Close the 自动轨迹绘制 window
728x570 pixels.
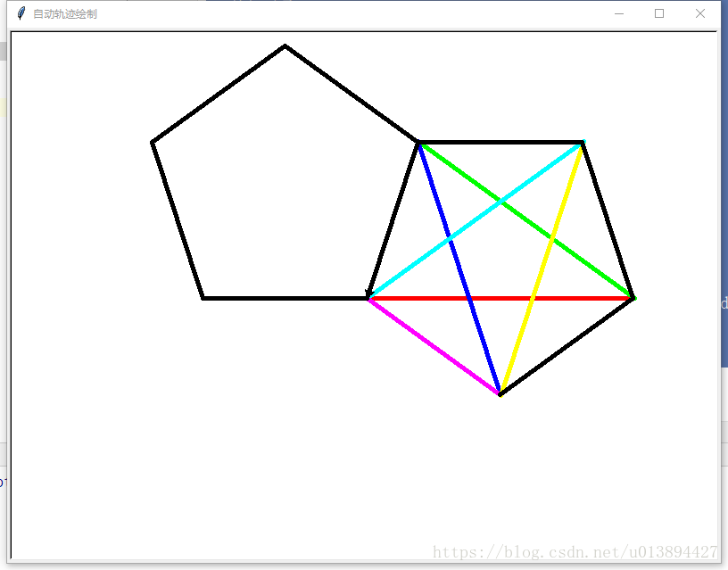(700, 14)
